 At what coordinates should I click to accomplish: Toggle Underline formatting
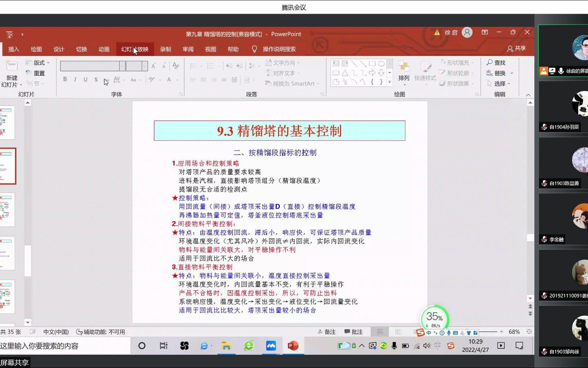point(86,79)
